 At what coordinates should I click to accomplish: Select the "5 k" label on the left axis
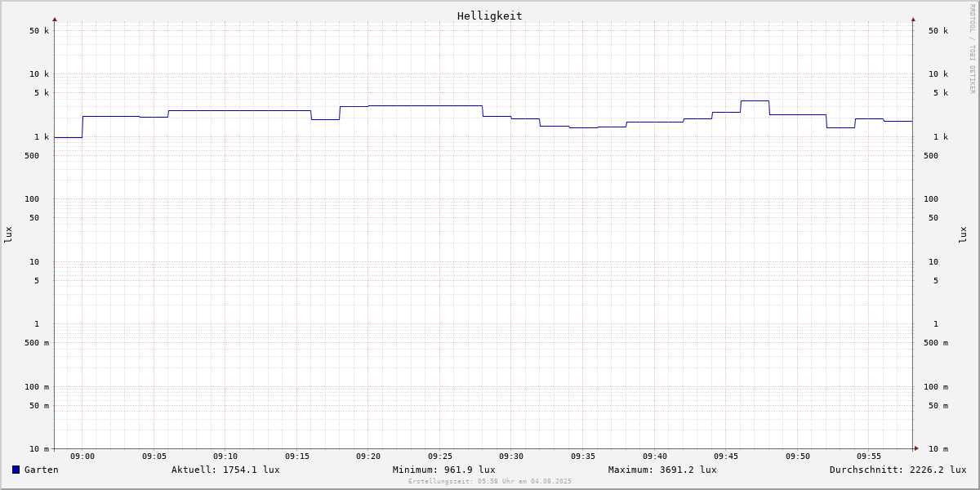point(42,93)
